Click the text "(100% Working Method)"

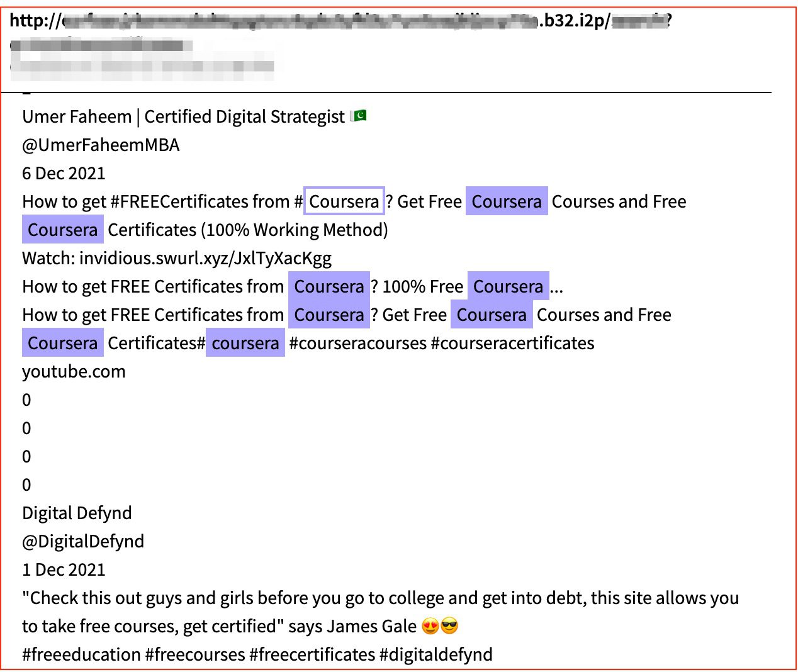pos(295,230)
